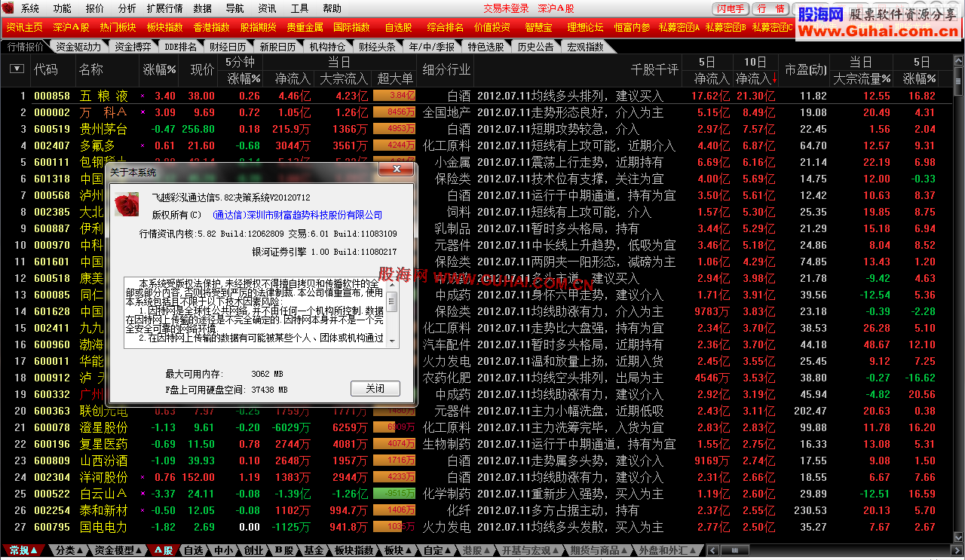Sort by the 10日净流入 column header
This screenshot has width=965, height=560.
point(755,78)
